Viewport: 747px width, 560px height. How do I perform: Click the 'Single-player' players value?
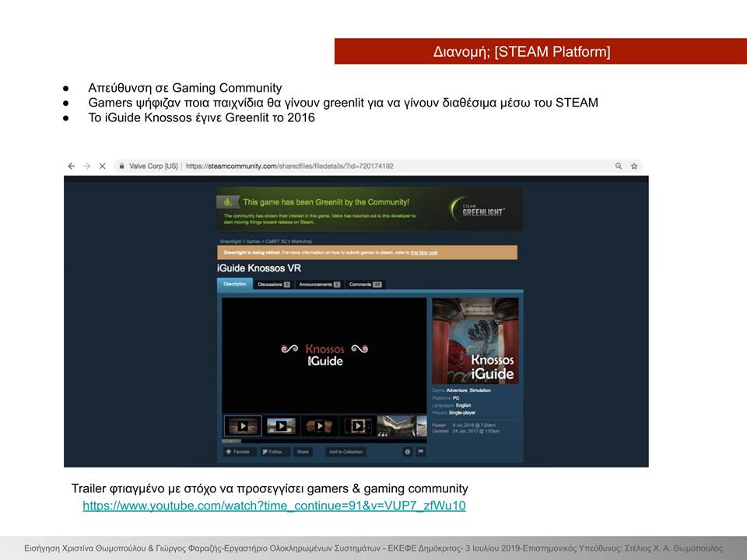pos(462,413)
